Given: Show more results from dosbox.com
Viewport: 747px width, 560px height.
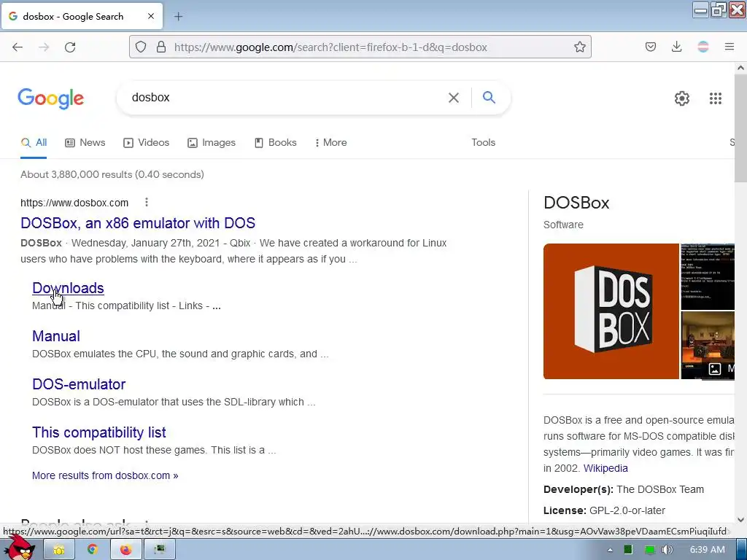Looking at the screenshot, I should point(105,475).
